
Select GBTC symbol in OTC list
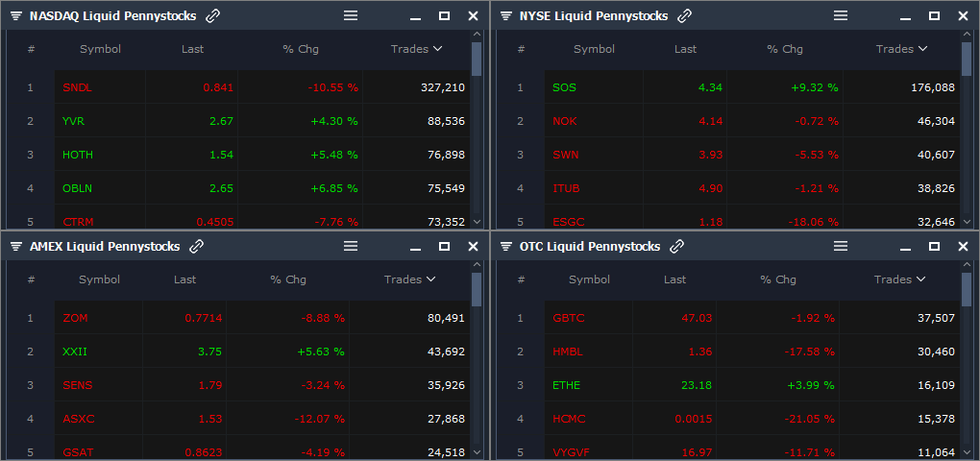568,318
